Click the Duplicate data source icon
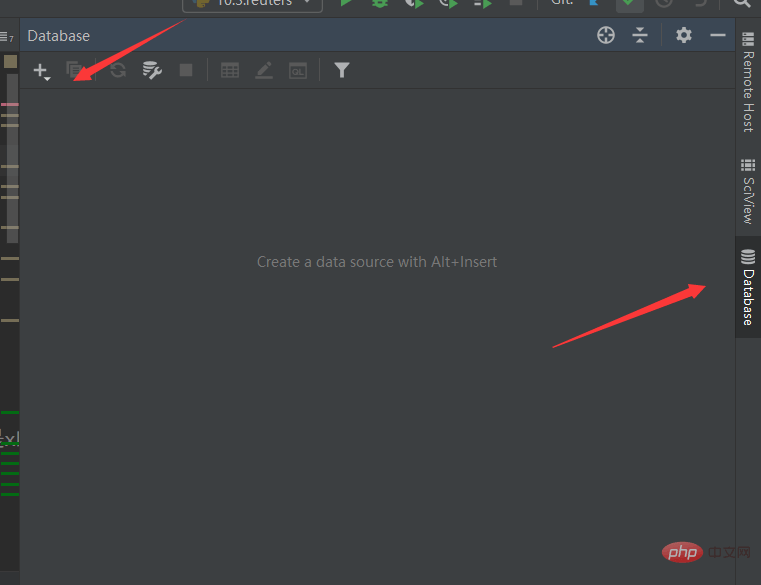The width and height of the screenshot is (761, 585). pyautogui.click(x=74, y=70)
